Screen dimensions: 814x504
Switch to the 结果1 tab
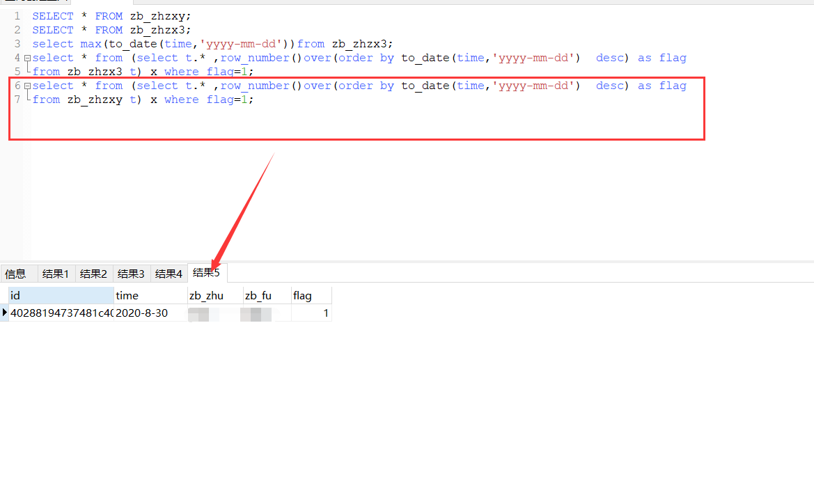[x=56, y=274]
